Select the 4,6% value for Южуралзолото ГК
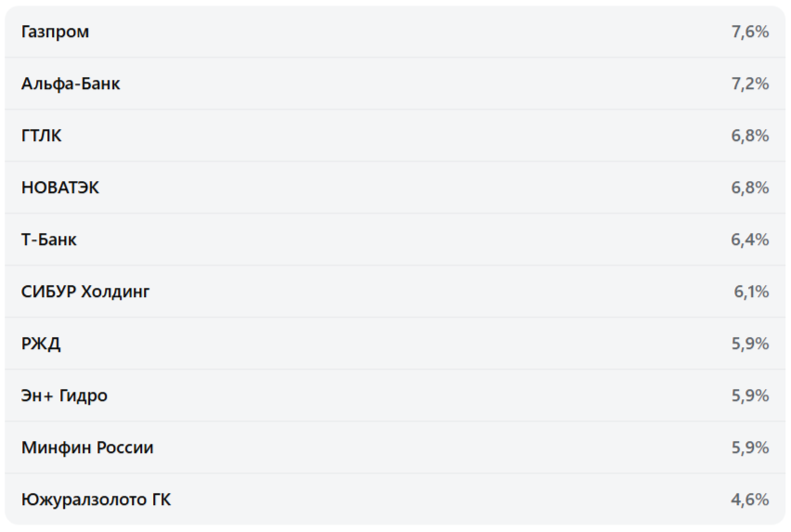Image resolution: width=791 pixels, height=532 pixels. point(749,500)
